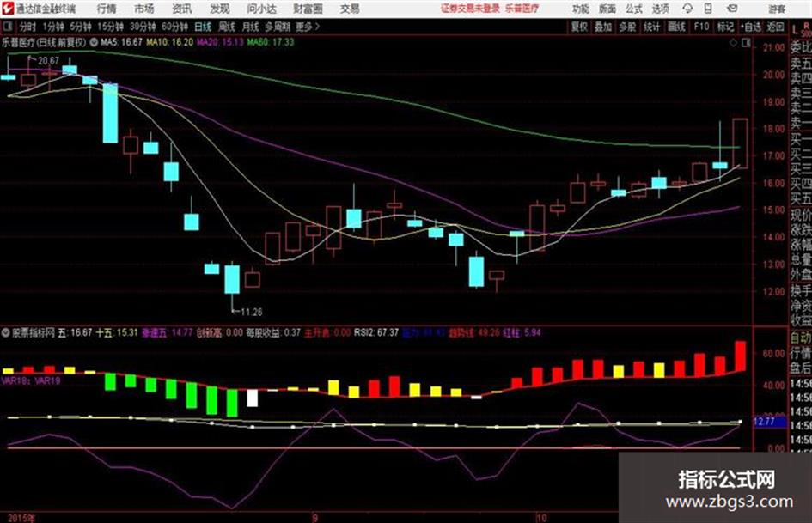Viewport: 812px width, 523px height.
Task: Click the 2015年 time axis label
Action: [21, 518]
